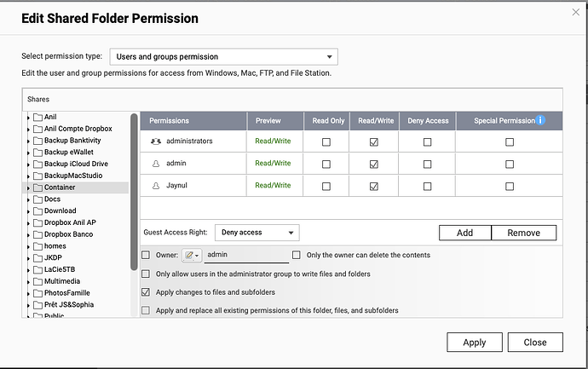The height and width of the screenshot is (369, 588).
Task: Click the Close button
Action: pos(535,343)
